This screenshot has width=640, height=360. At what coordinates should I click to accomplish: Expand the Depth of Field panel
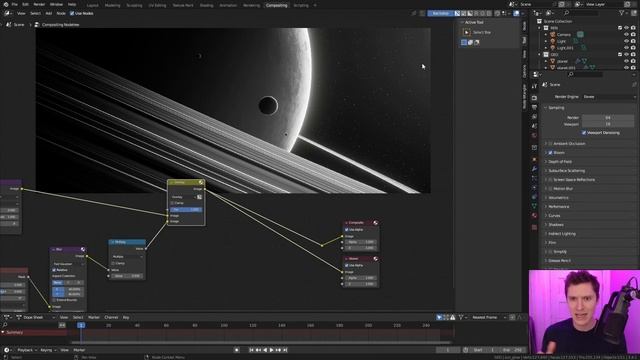560,162
